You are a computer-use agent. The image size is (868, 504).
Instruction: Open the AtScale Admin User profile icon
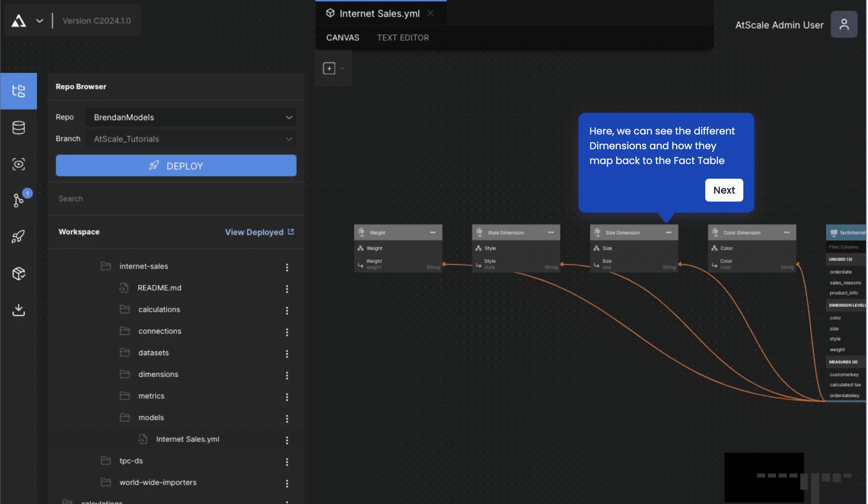click(844, 25)
